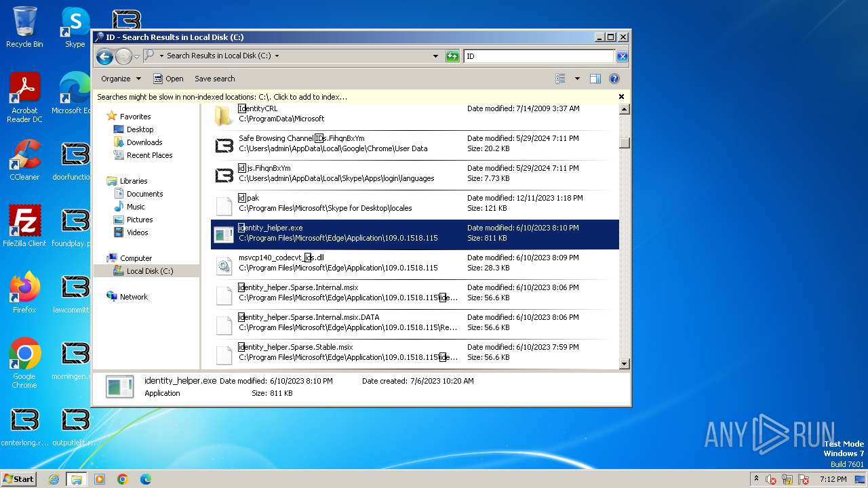The height and width of the screenshot is (488, 868).
Task: Select the centerlong desktop file icon
Action: (x=24, y=426)
